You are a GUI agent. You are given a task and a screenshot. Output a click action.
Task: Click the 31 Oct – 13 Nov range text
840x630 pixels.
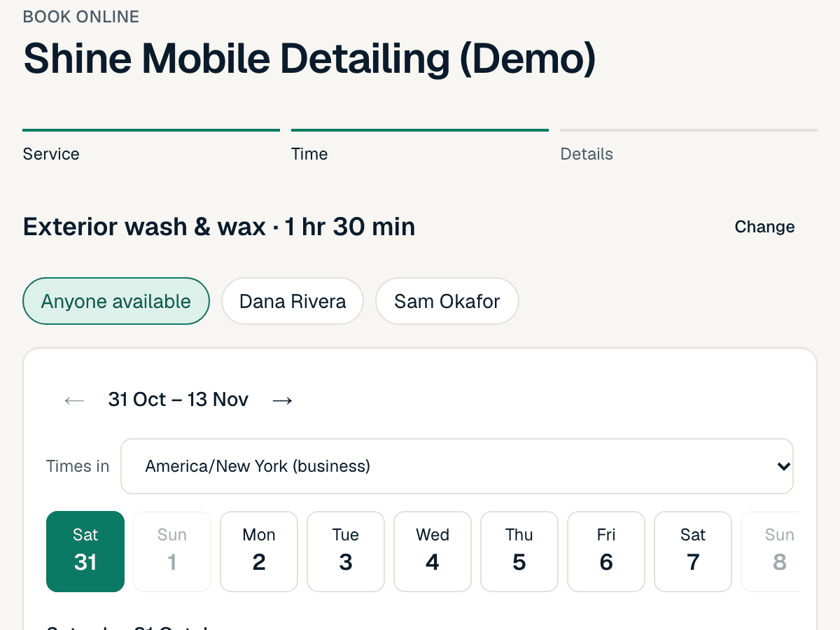178,400
